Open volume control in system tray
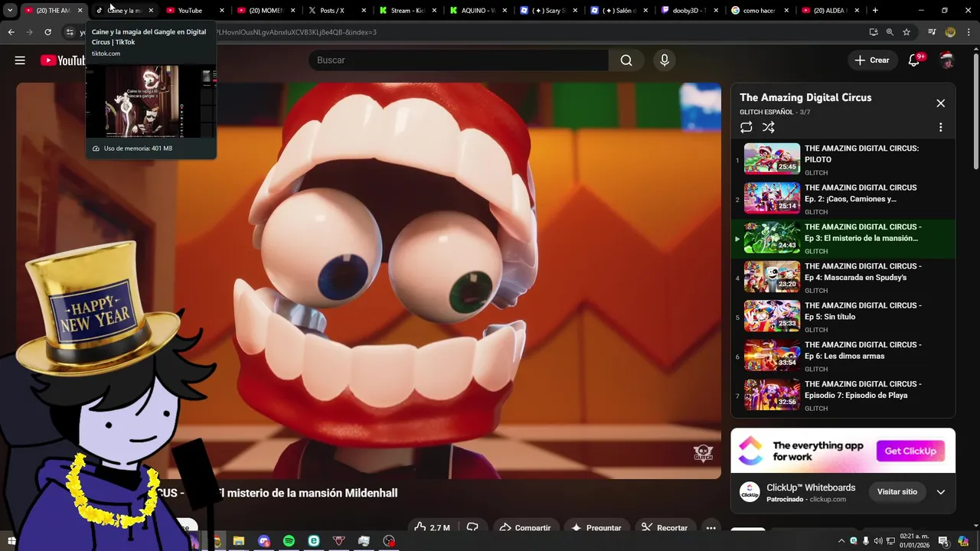 tap(878, 541)
